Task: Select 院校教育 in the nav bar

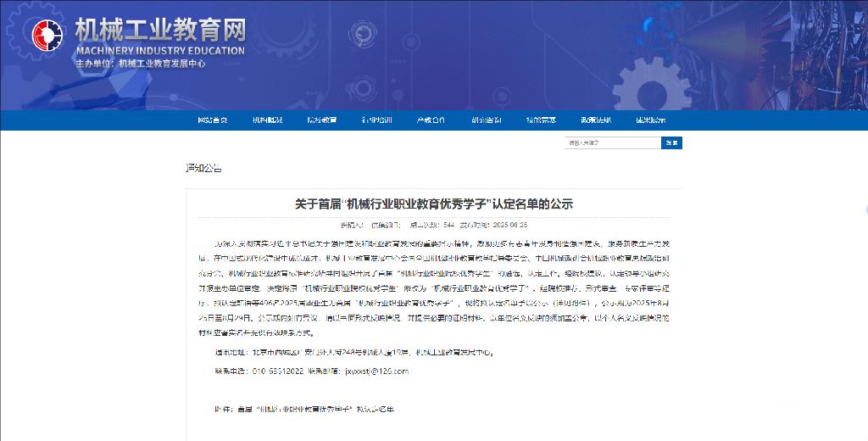Action: [322, 120]
